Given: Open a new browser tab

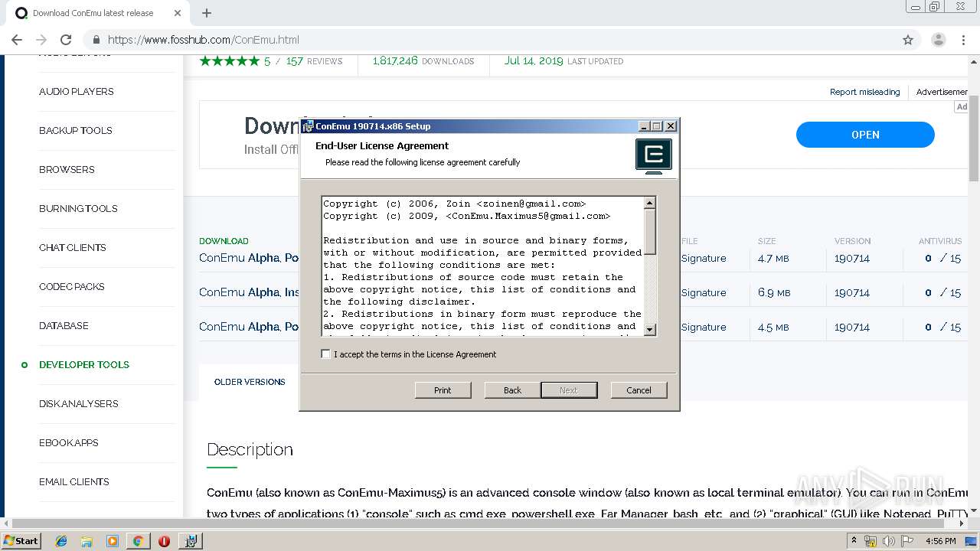Looking at the screenshot, I should 207,13.
